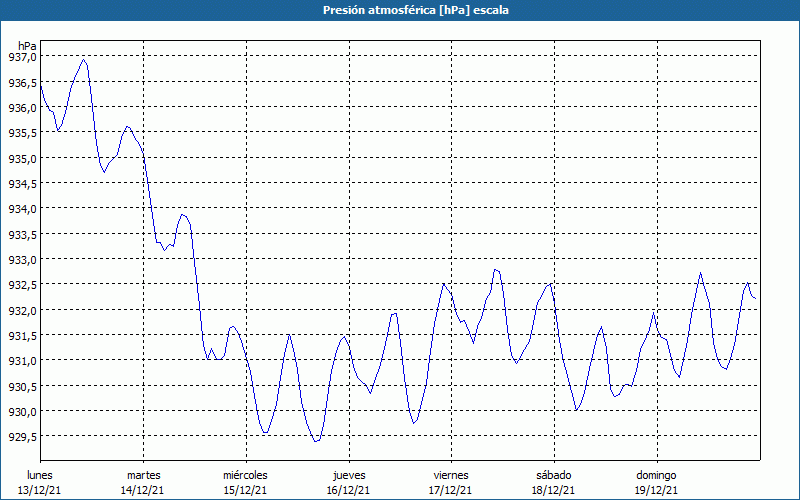
Task: Click the date 18/12/21
Action: (554, 490)
